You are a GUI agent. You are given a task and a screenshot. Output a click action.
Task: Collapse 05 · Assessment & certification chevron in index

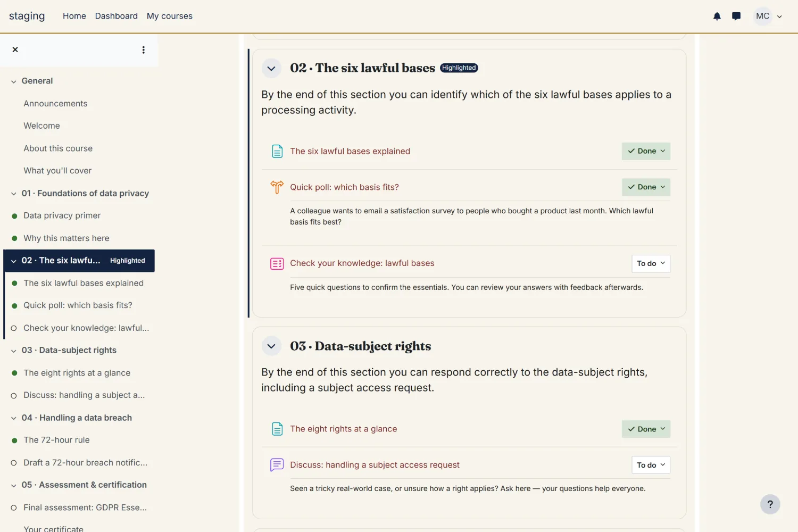point(14,485)
